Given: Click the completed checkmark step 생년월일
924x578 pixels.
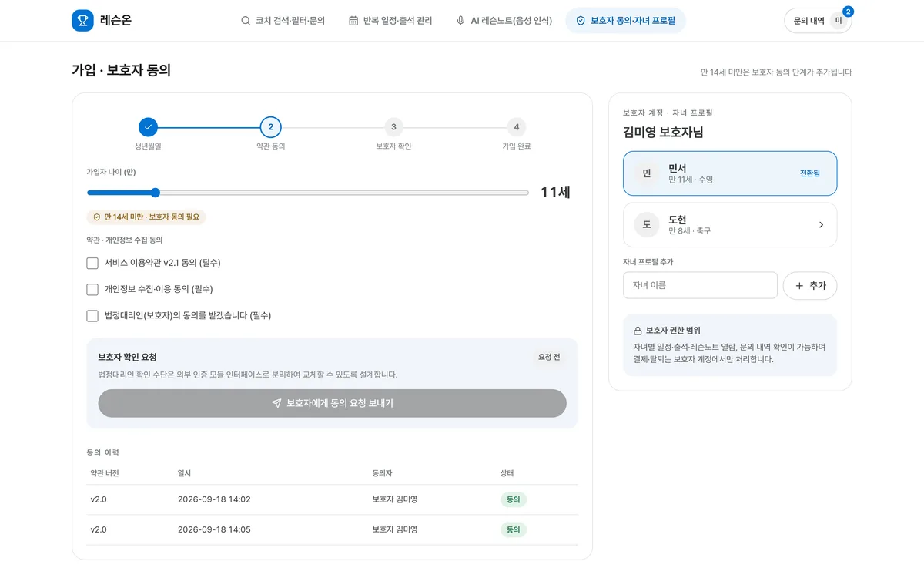Looking at the screenshot, I should (148, 127).
